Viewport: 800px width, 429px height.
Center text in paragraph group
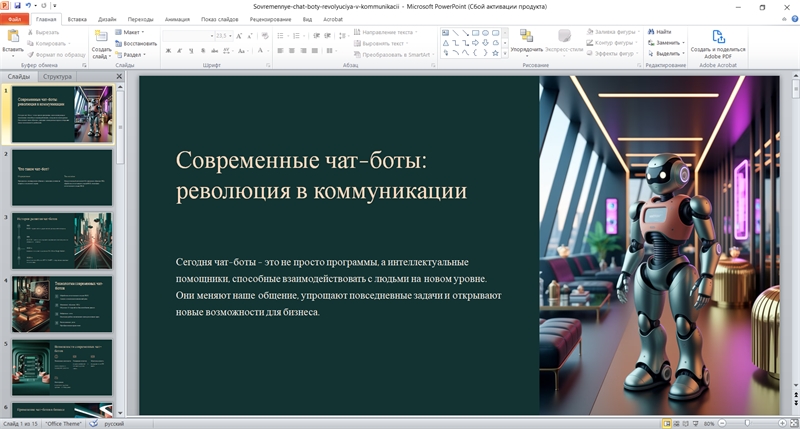(x=291, y=51)
